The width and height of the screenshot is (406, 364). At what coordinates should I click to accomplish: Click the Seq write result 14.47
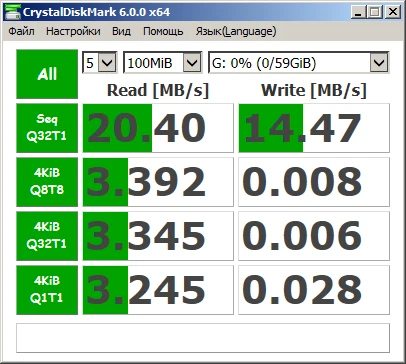[314, 128]
